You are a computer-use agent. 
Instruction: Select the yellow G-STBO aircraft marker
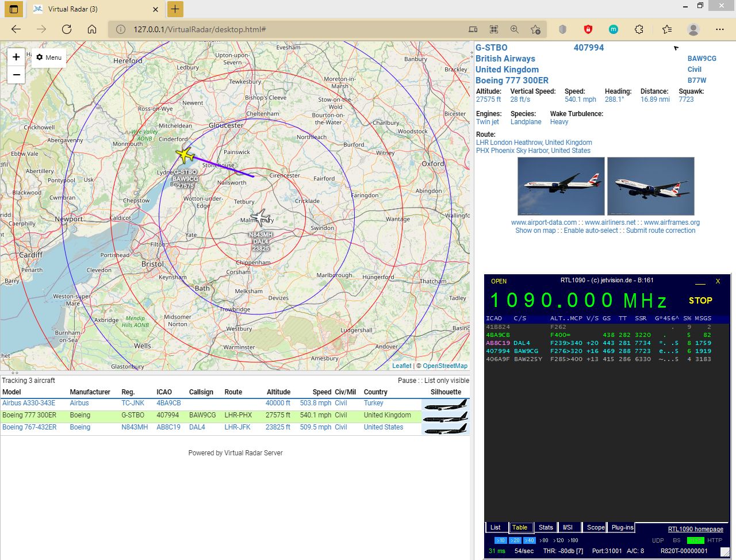click(184, 155)
